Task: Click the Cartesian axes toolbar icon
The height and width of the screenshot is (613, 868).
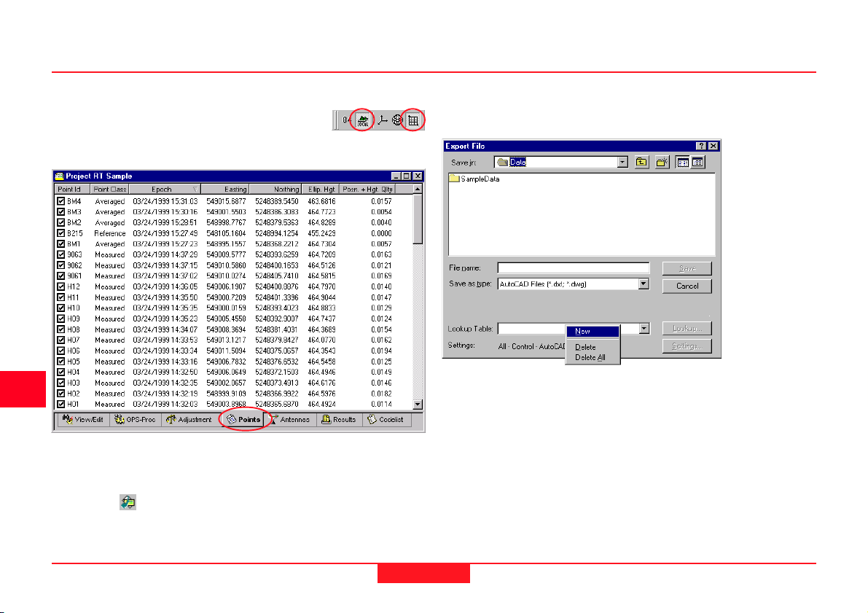Action: point(383,120)
